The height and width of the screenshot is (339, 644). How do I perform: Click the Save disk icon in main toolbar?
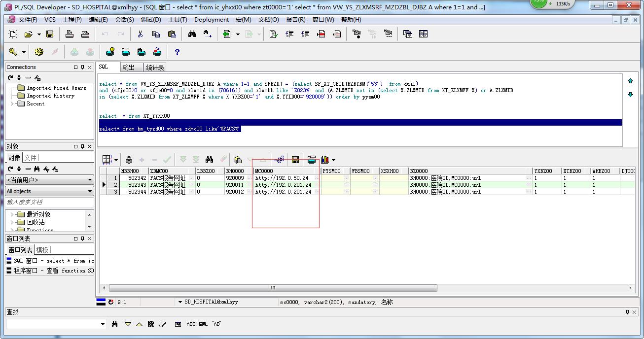click(x=50, y=34)
